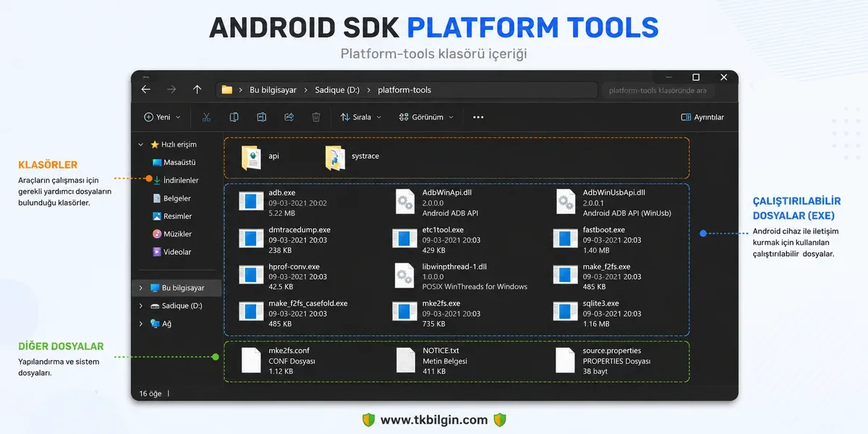Select the dmtracedump.exe file icon
The width and height of the screenshot is (868, 434).
[x=252, y=239]
